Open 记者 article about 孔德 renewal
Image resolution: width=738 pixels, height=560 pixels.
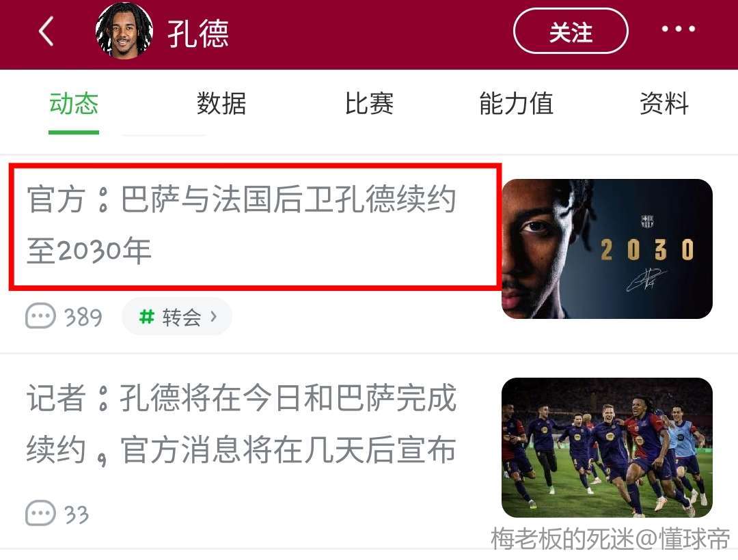pyautogui.click(x=241, y=423)
